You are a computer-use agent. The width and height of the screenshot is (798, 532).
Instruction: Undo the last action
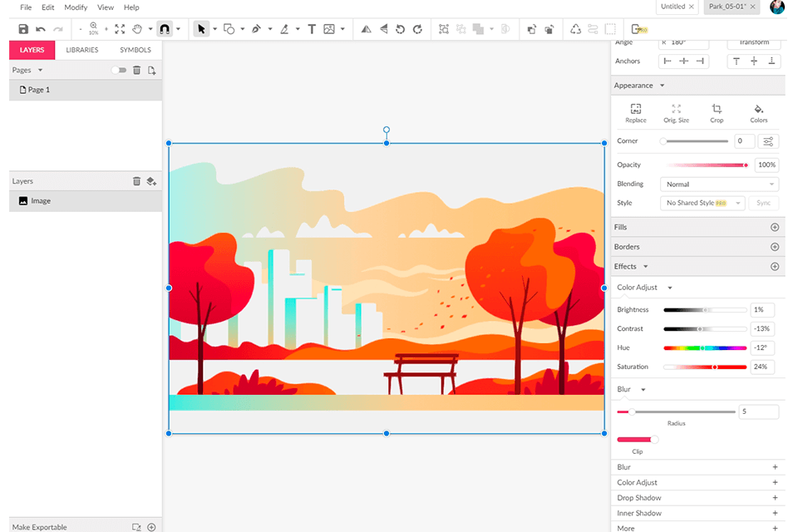(x=41, y=30)
